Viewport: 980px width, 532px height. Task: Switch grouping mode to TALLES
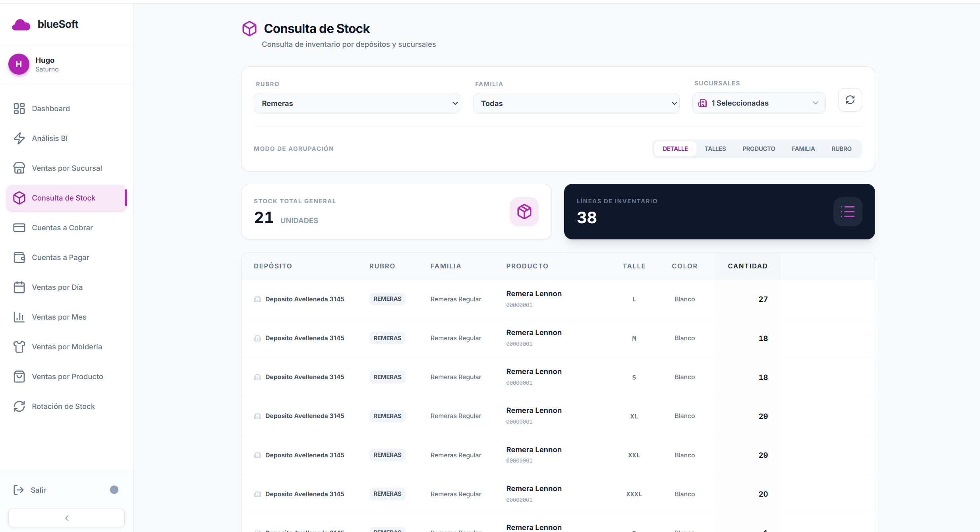(x=715, y=148)
